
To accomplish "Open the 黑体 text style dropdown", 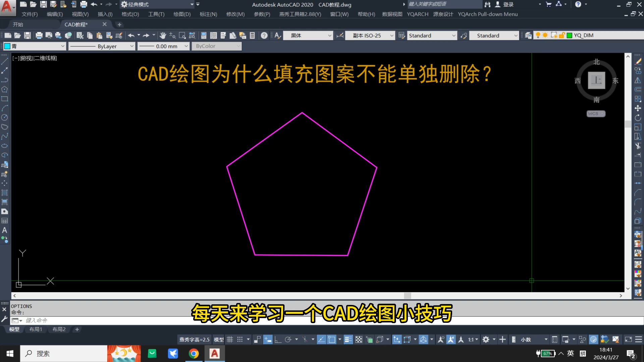I will pos(329,36).
